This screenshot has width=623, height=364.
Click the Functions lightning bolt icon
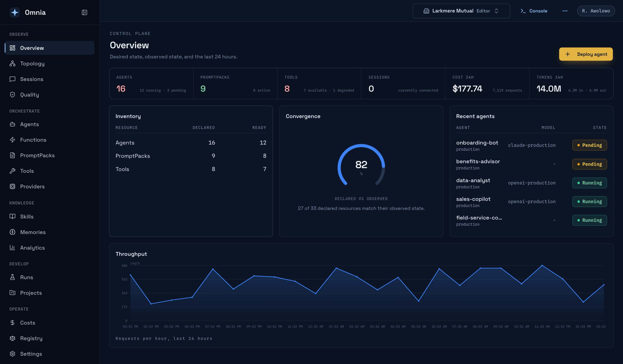pyautogui.click(x=12, y=140)
